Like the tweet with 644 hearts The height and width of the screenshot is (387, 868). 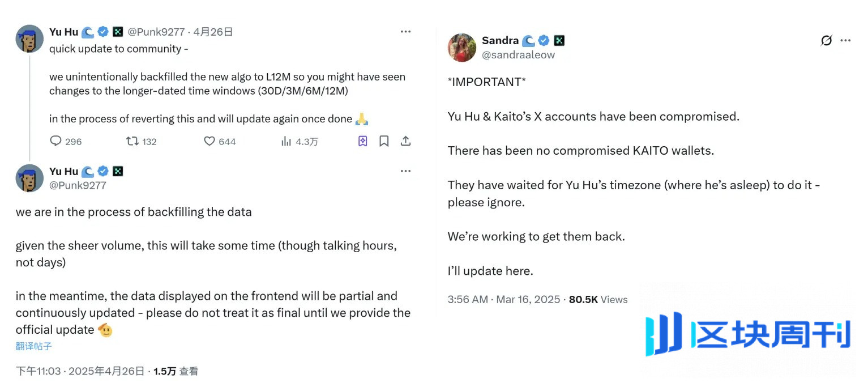(x=209, y=141)
